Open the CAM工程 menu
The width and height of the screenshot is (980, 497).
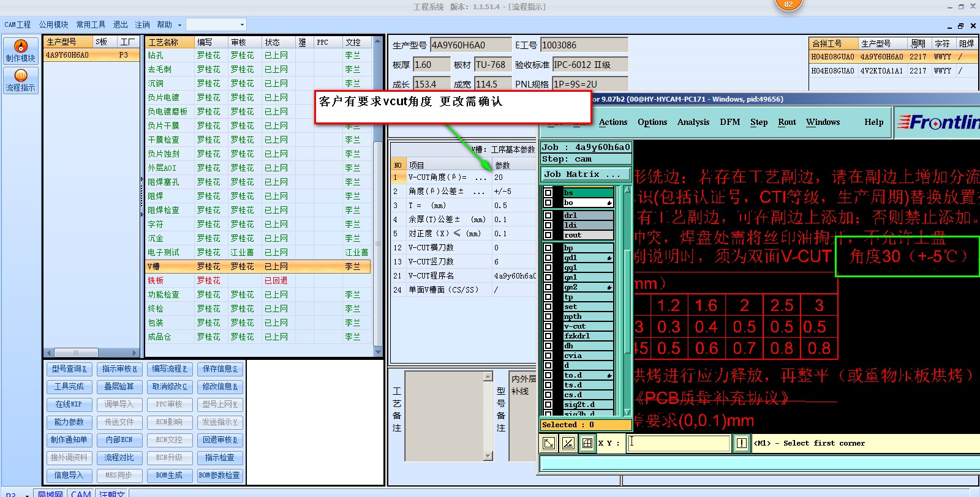point(17,24)
